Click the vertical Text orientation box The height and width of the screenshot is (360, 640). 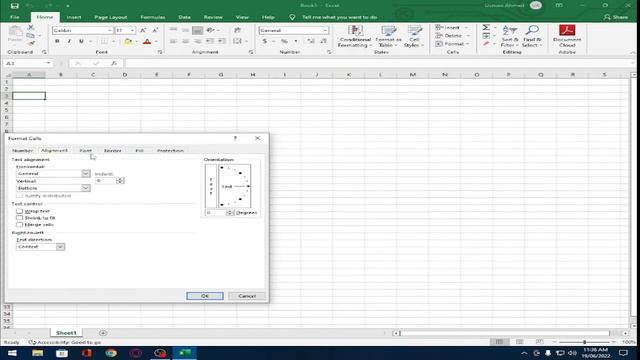[211, 186]
